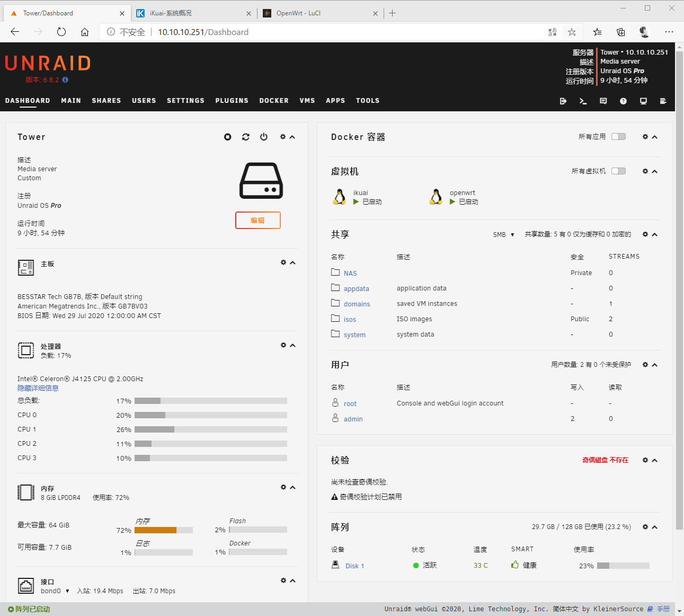Reboot the Tower server with restart icon

click(x=246, y=137)
